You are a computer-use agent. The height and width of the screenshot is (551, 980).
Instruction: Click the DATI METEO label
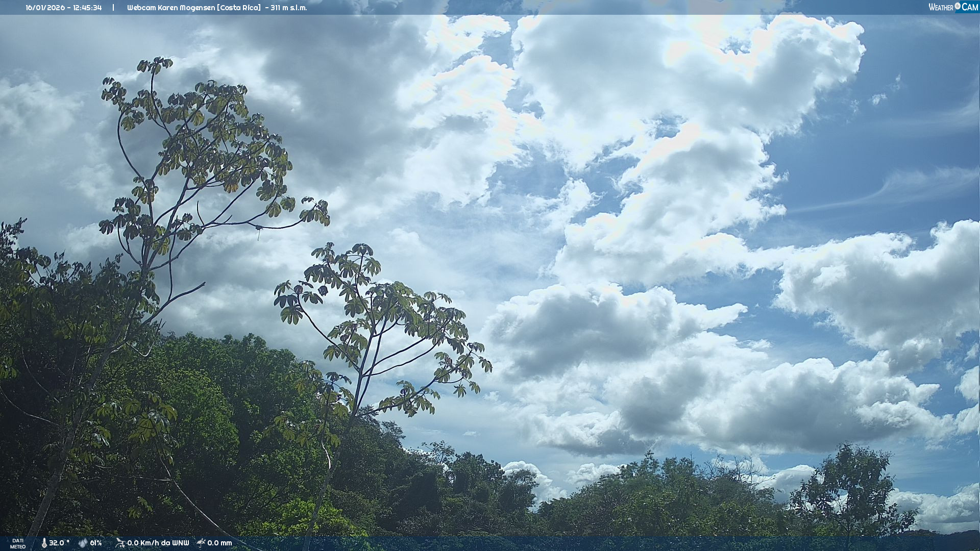(x=18, y=544)
